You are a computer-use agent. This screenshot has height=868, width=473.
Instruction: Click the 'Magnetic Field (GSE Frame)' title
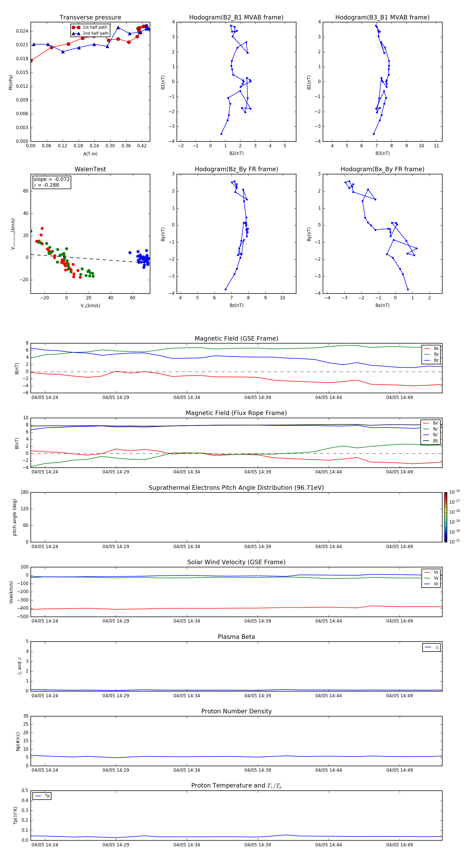(236, 339)
